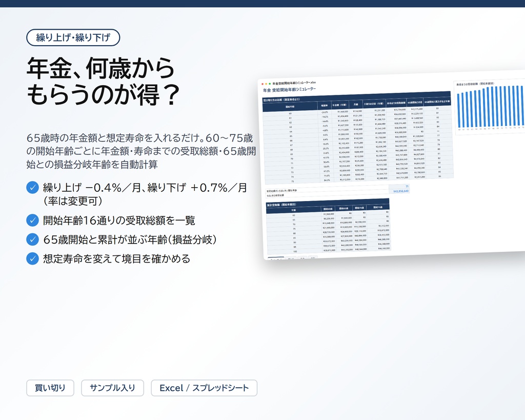Click checkmark icon beside 開始年齢16通り bullet
The width and height of the screenshot is (525, 420).
(32, 221)
